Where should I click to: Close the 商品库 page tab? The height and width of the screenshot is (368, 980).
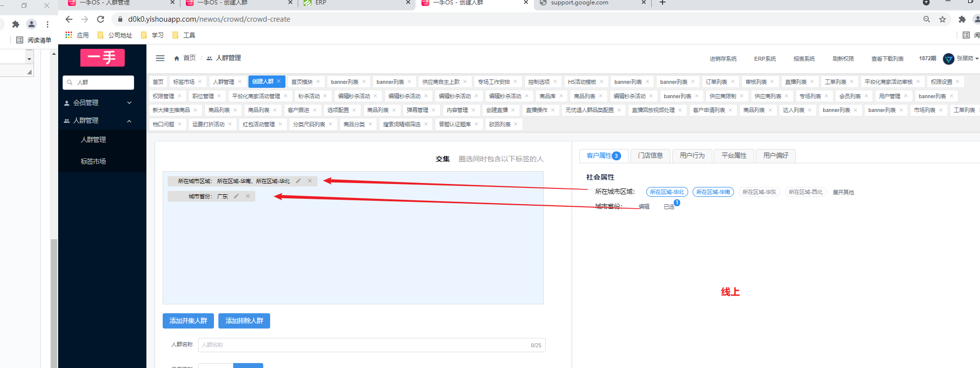point(561,96)
